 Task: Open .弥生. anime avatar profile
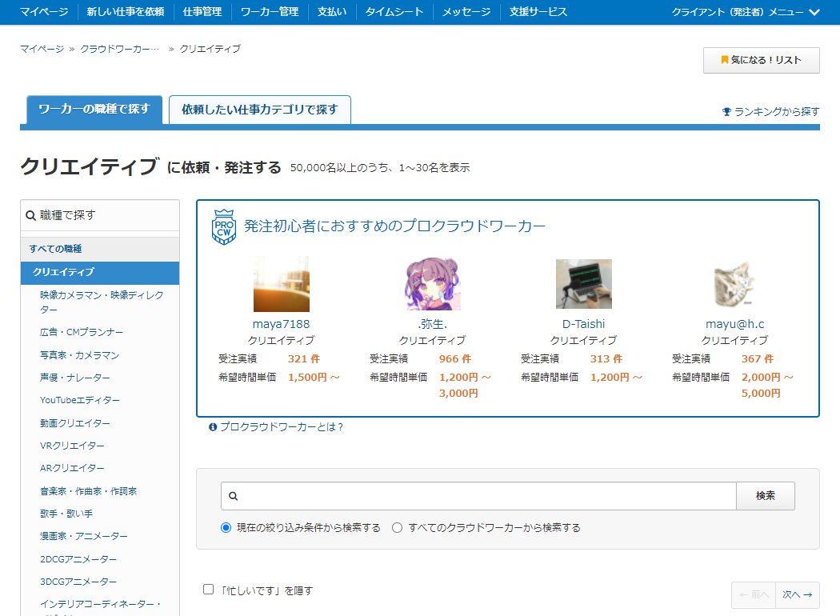pyautogui.click(x=432, y=284)
